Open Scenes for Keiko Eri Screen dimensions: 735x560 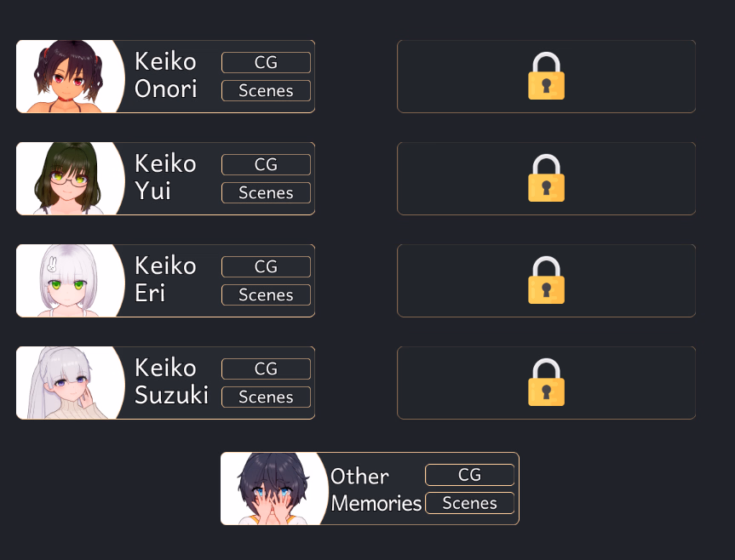[x=266, y=294]
